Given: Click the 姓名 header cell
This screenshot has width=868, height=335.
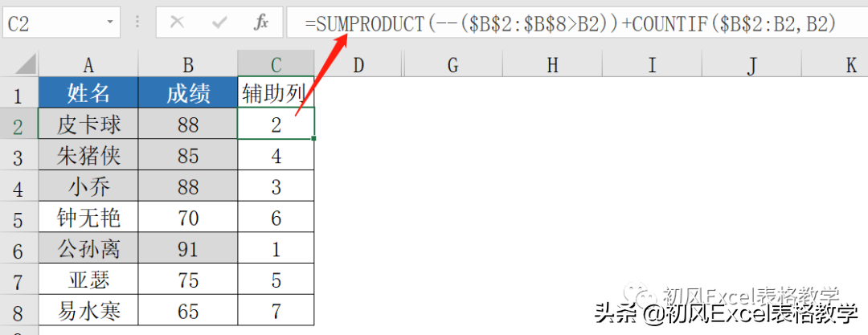Looking at the screenshot, I should pos(88,92).
